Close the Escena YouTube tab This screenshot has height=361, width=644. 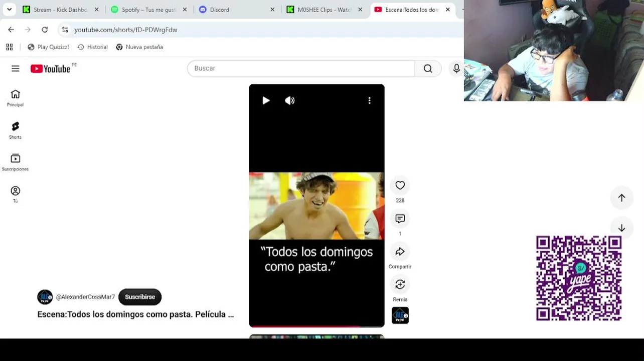[x=448, y=10]
